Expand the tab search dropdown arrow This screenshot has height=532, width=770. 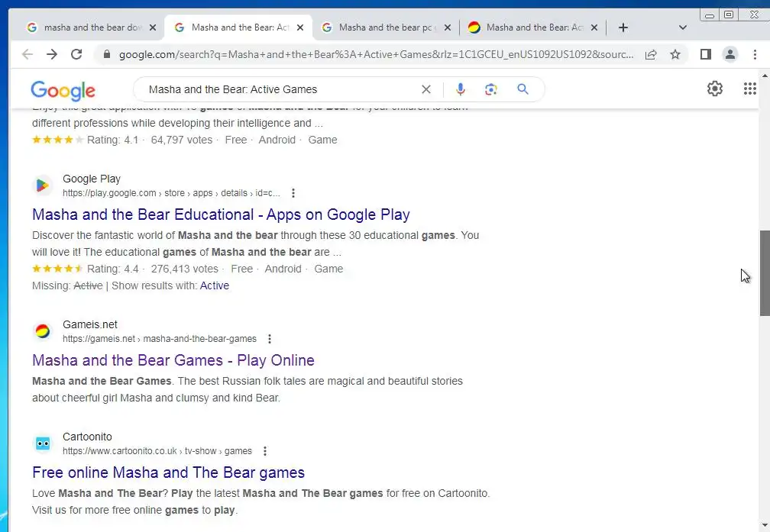point(683,27)
